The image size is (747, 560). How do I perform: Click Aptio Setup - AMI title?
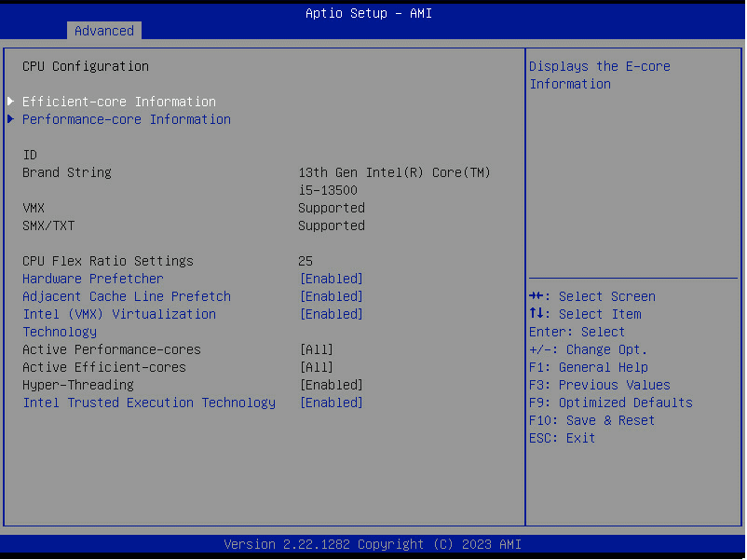(x=369, y=13)
